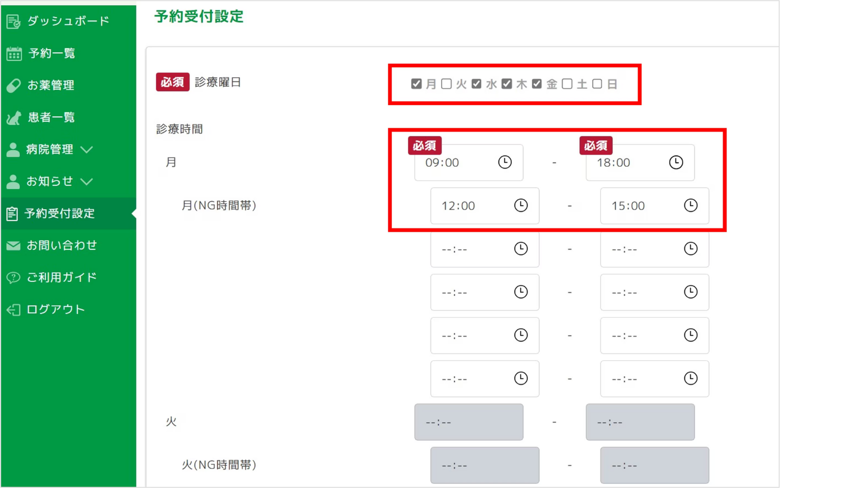The width and height of the screenshot is (868, 488).
Task: Open the 予約一覧 menu item
Action: point(52,53)
